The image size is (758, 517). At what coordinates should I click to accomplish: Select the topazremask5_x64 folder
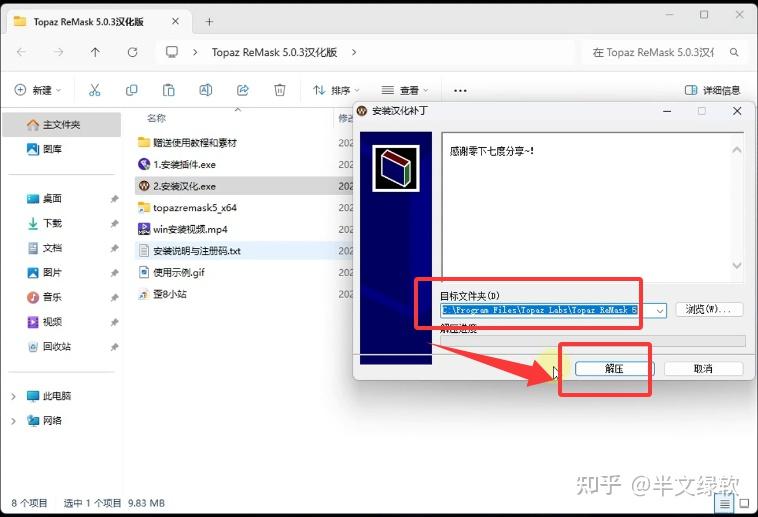194,207
